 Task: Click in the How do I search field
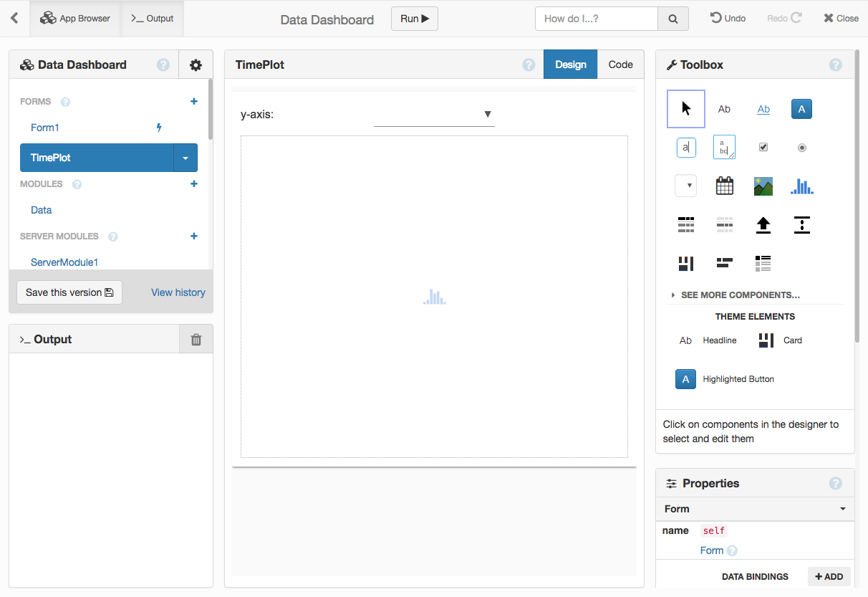596,19
